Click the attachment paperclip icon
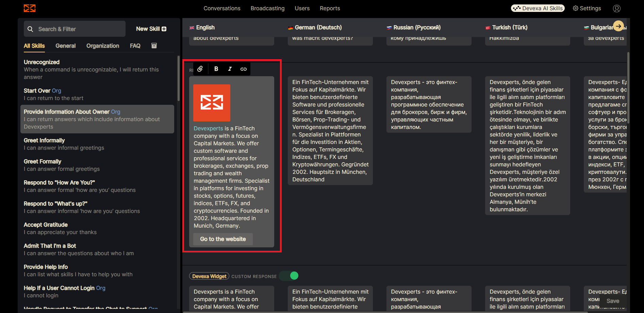 pyautogui.click(x=200, y=69)
